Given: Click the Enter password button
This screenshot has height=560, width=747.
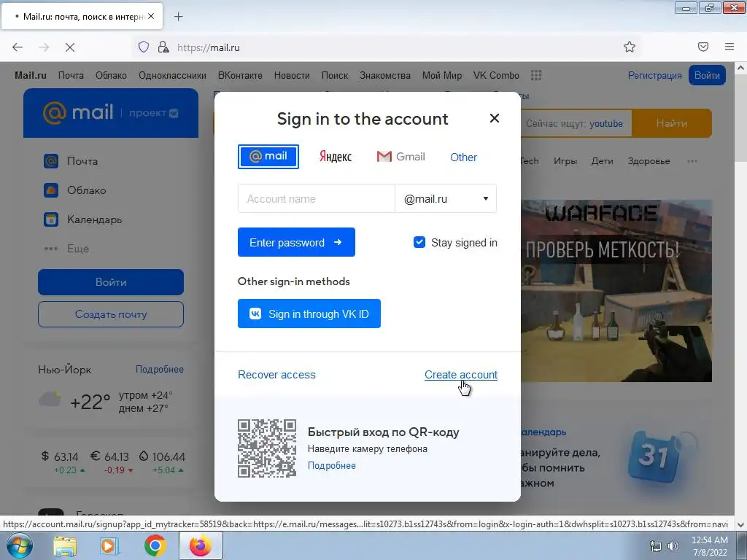Looking at the screenshot, I should point(296,242).
